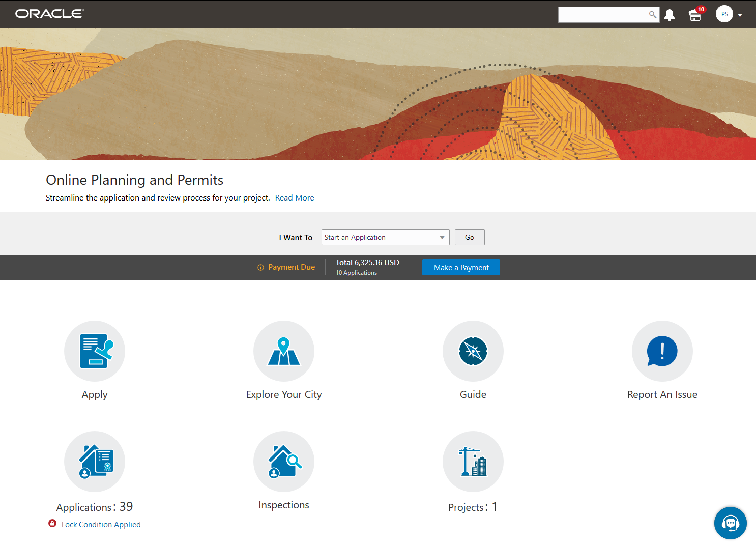
Task: Click the Make a Payment button
Action: (x=461, y=267)
